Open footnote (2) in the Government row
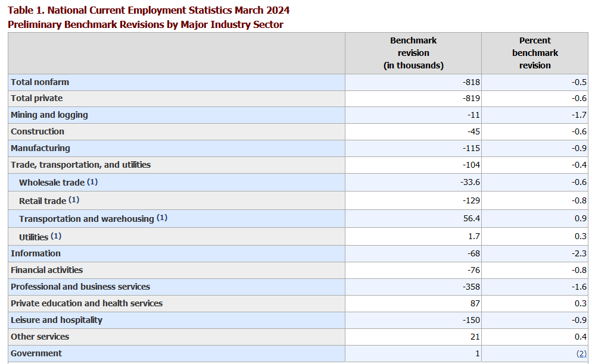This screenshot has width=592, height=364. [x=581, y=353]
